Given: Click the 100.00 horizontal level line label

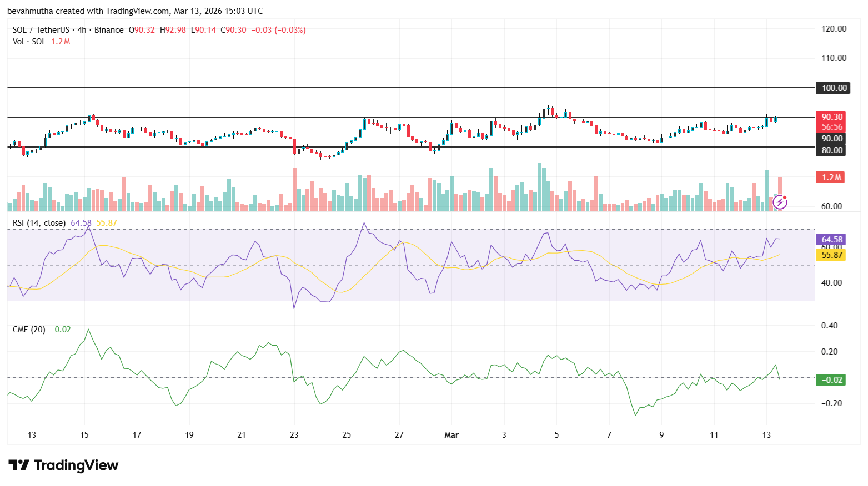Looking at the screenshot, I should (x=832, y=87).
